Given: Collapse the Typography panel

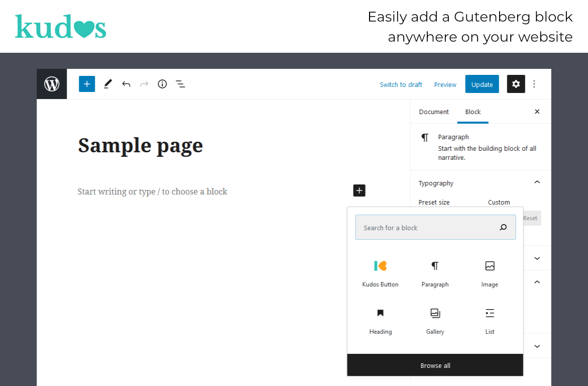Looking at the screenshot, I should click(x=537, y=182).
